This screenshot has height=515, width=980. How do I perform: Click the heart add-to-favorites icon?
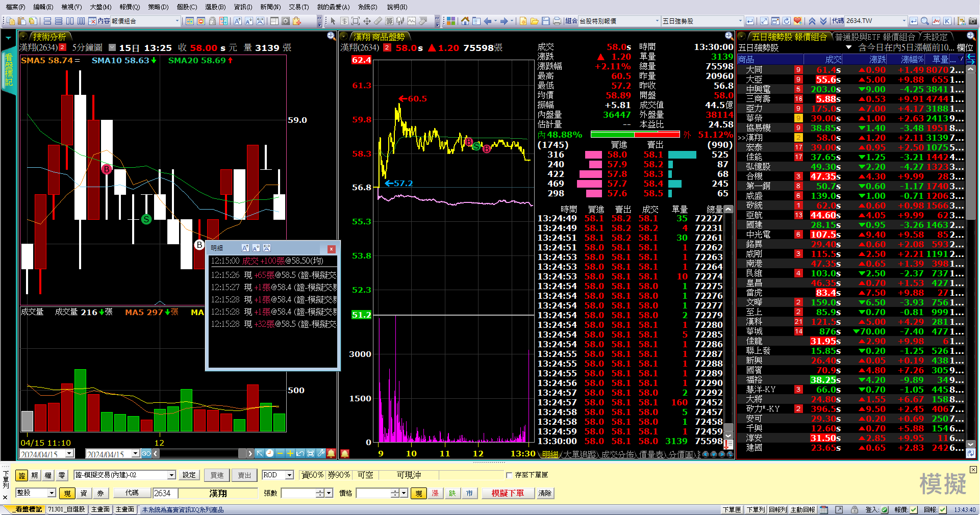[798, 21]
